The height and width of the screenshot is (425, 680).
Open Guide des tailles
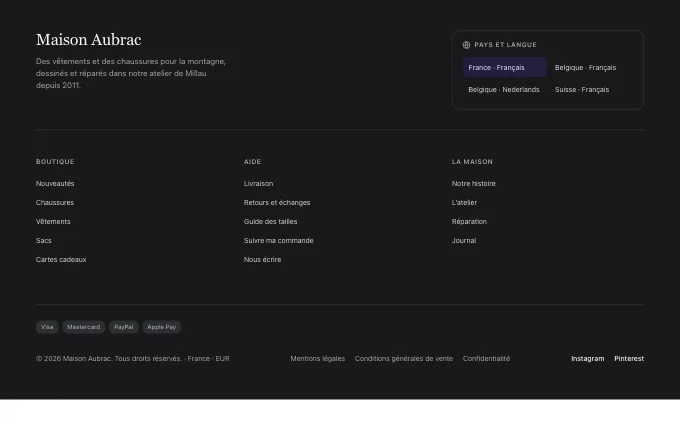click(x=270, y=222)
